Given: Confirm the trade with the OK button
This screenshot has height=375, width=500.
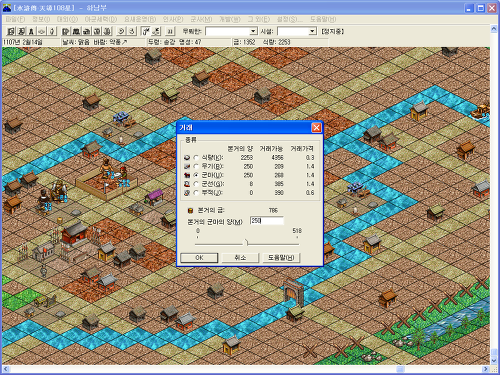Looking at the screenshot, I should (x=199, y=258).
